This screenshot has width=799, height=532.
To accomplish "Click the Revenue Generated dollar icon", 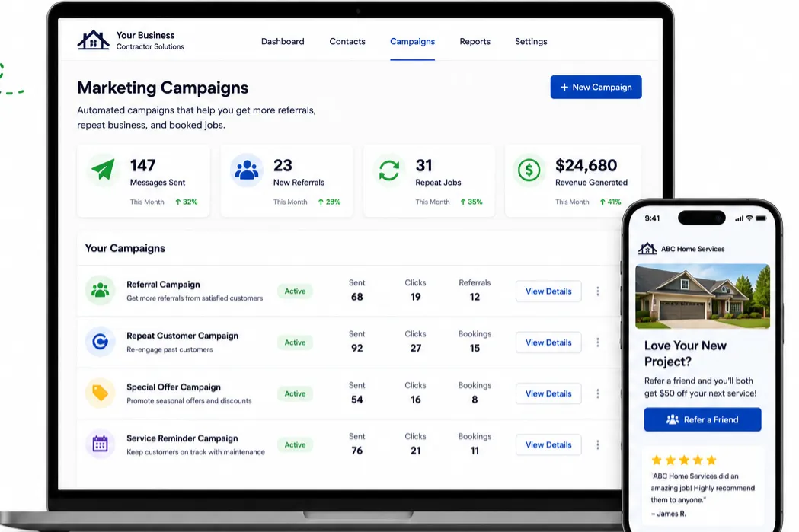I will tap(529, 170).
